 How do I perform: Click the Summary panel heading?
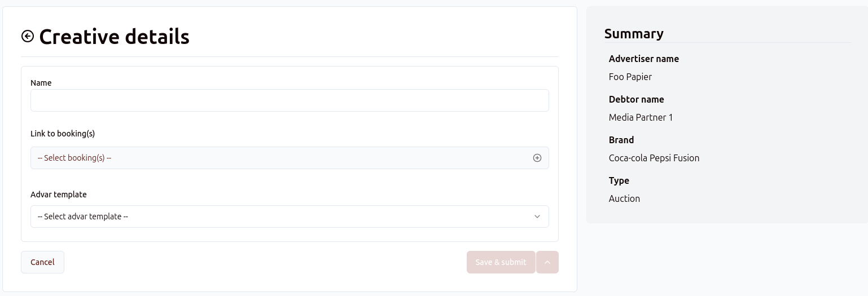[634, 34]
